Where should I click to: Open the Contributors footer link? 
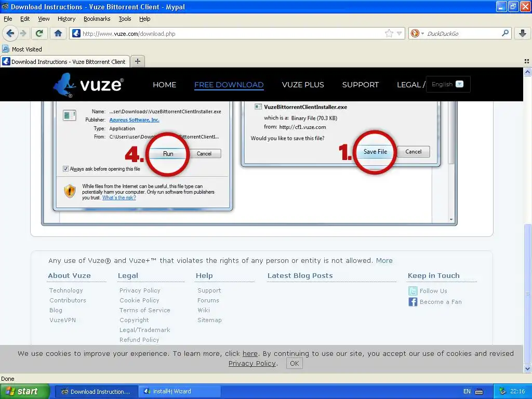tap(68, 300)
